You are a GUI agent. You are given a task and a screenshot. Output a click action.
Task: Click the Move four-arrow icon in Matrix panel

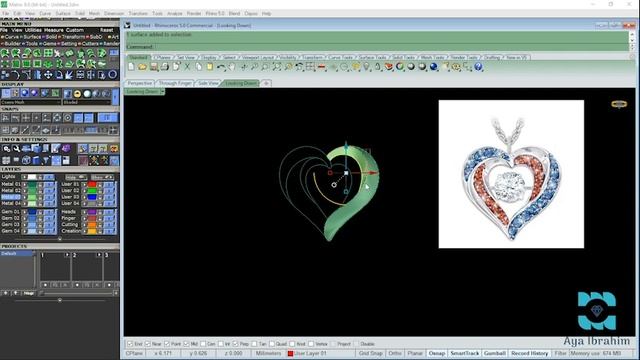[48, 75]
